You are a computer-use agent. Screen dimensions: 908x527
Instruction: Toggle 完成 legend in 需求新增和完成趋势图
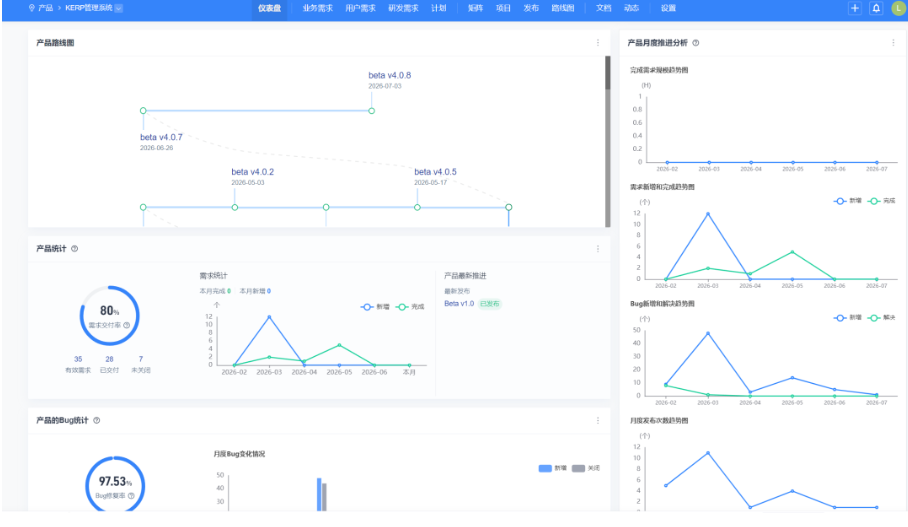point(882,201)
